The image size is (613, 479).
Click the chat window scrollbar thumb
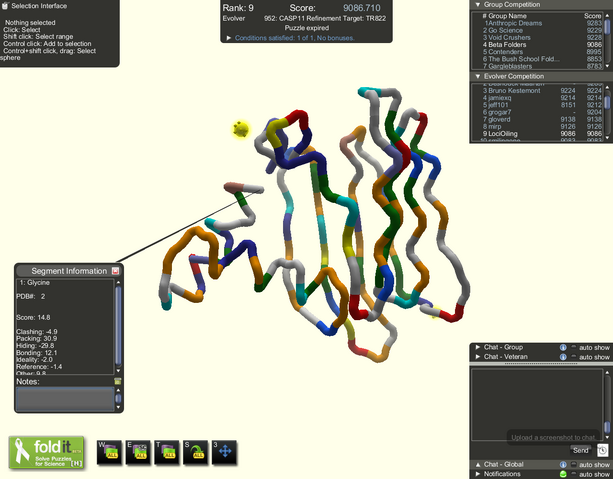click(607, 427)
